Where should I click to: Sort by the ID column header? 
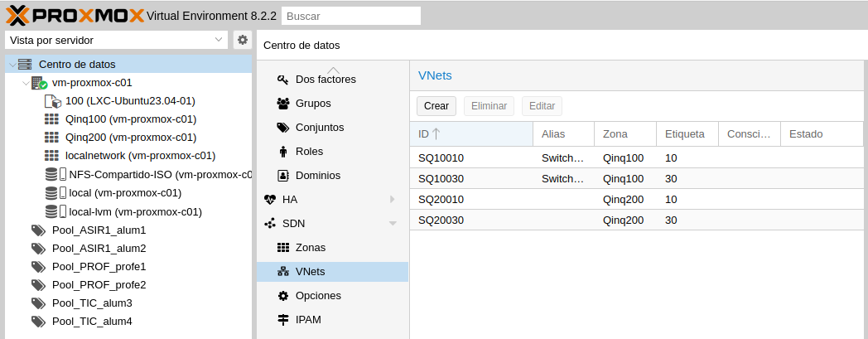[471, 134]
